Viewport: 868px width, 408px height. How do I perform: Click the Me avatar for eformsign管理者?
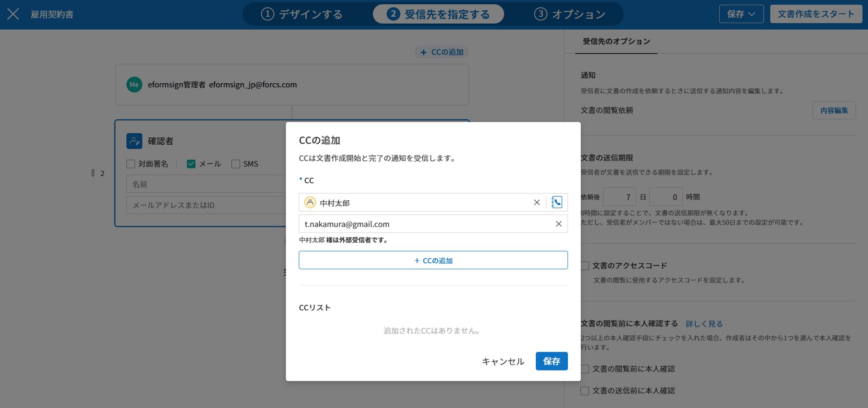point(134,85)
